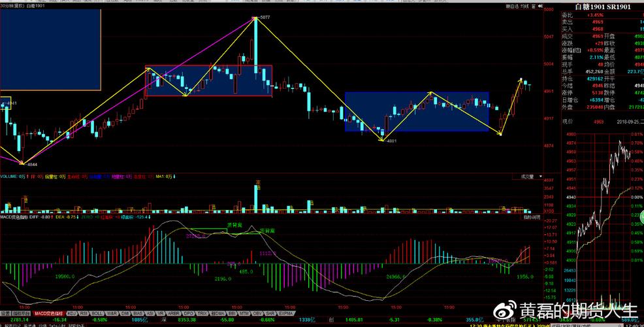Click the red-bordered blue rectangle drawing
The width and height of the screenshot is (644, 327).
[208, 81]
